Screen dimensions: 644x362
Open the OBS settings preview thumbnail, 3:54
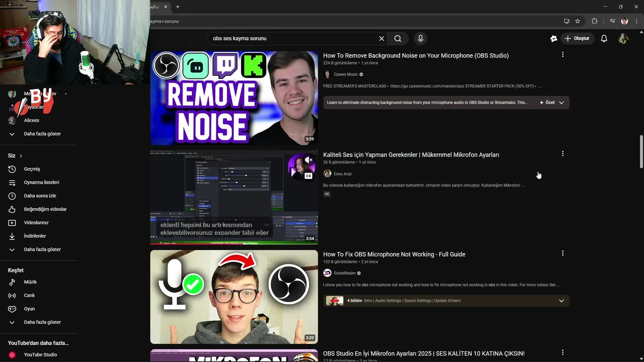234,198
